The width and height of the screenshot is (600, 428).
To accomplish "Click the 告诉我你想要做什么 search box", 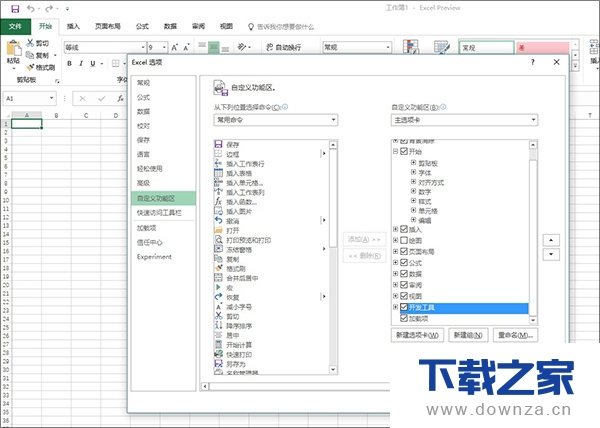I will [x=281, y=26].
